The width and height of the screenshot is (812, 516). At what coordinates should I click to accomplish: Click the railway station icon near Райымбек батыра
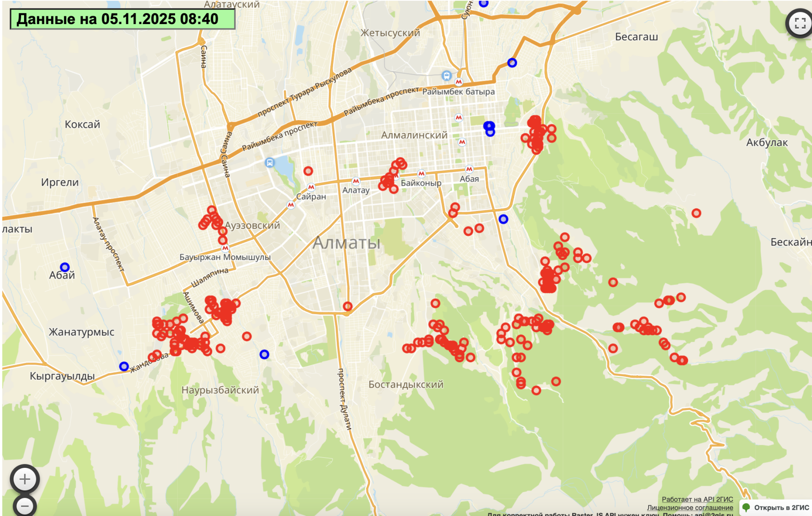click(x=446, y=76)
